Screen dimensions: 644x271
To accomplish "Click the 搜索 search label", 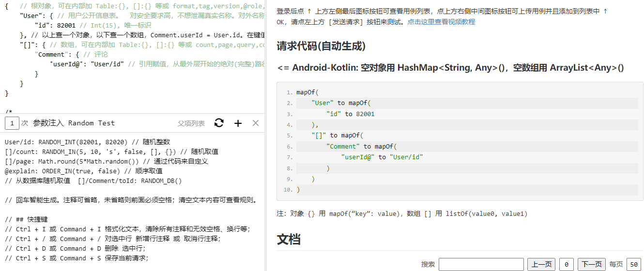I will (x=428, y=264).
